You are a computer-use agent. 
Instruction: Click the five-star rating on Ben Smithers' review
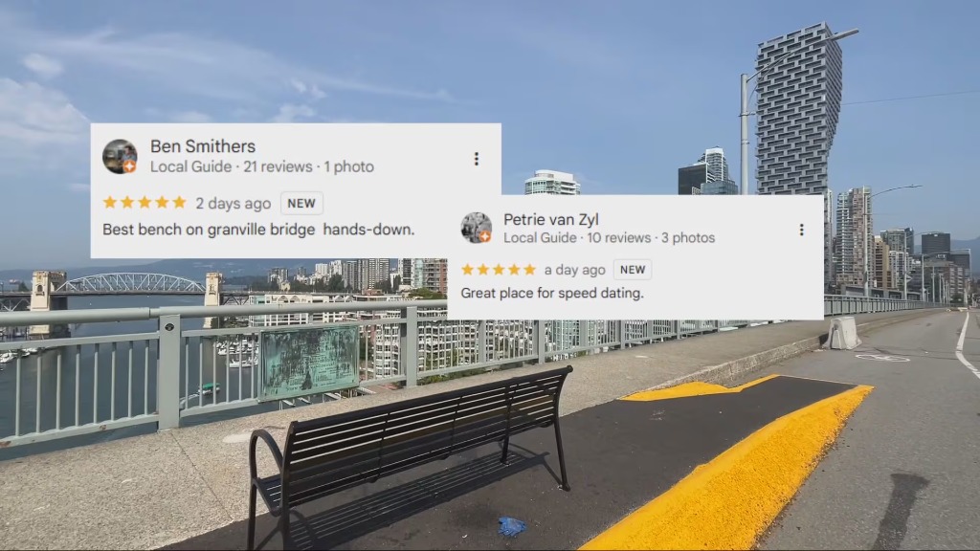145,203
